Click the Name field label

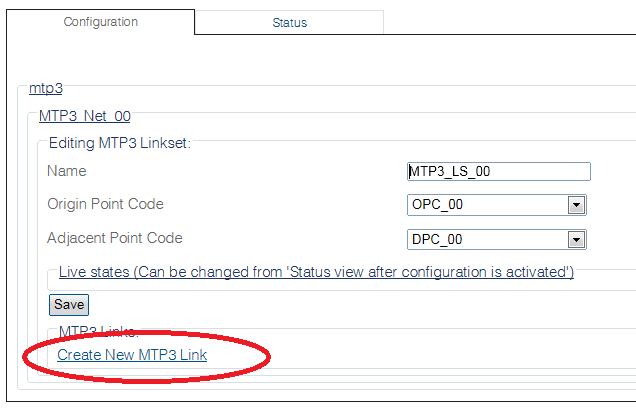pyautogui.click(x=67, y=171)
